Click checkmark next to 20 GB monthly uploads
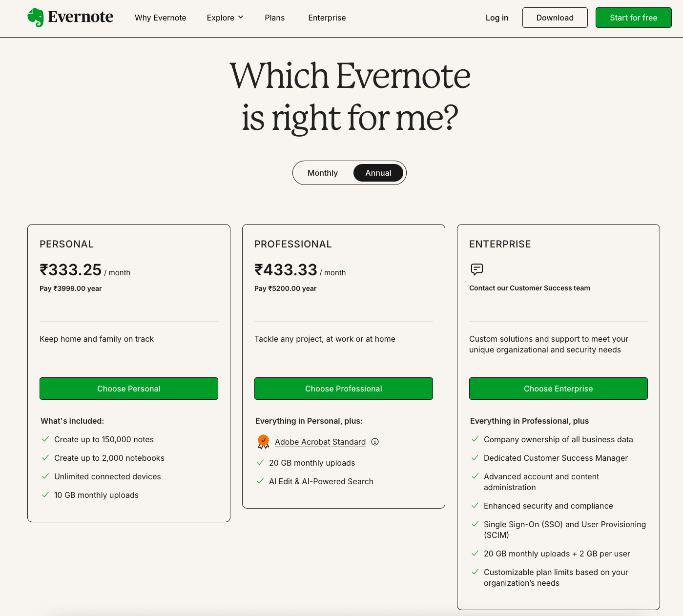 pyautogui.click(x=260, y=463)
